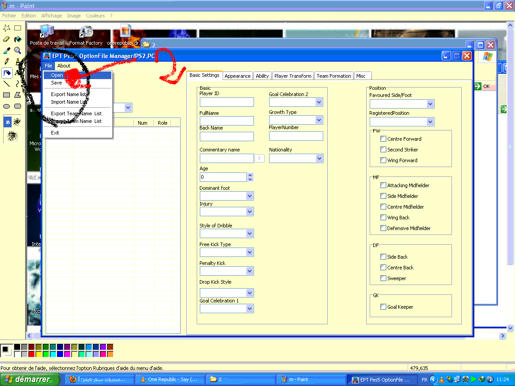Tick the Centre Forward checkbox

(x=383, y=139)
